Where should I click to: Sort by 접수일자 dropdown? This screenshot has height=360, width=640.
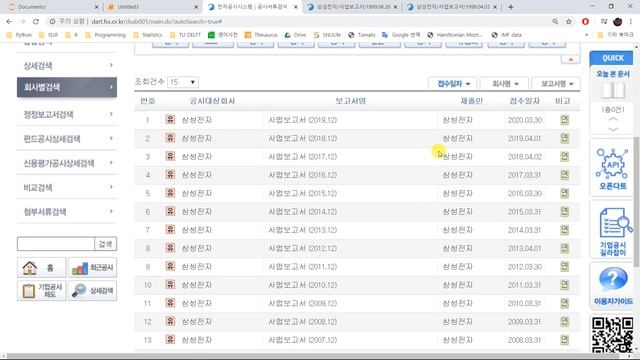coord(453,84)
